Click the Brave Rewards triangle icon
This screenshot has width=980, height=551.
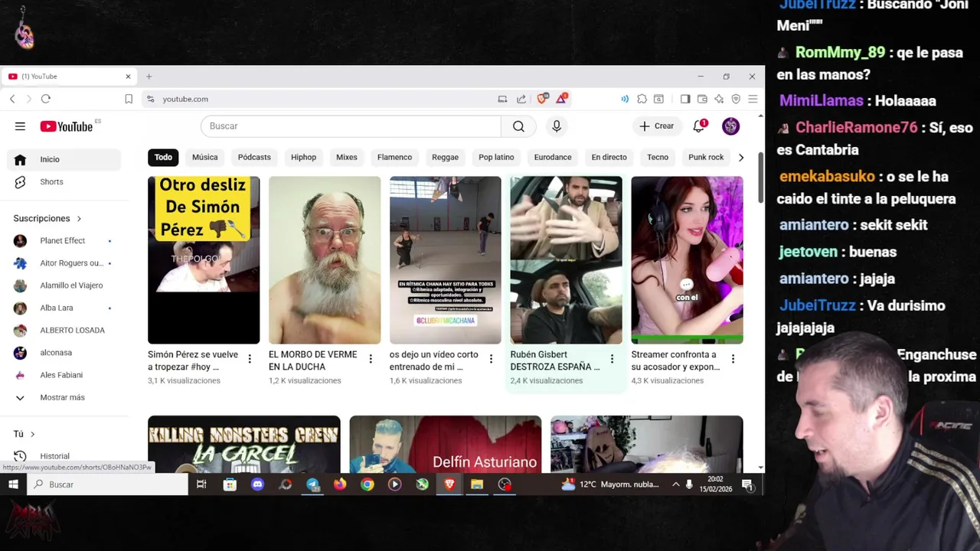point(562,99)
